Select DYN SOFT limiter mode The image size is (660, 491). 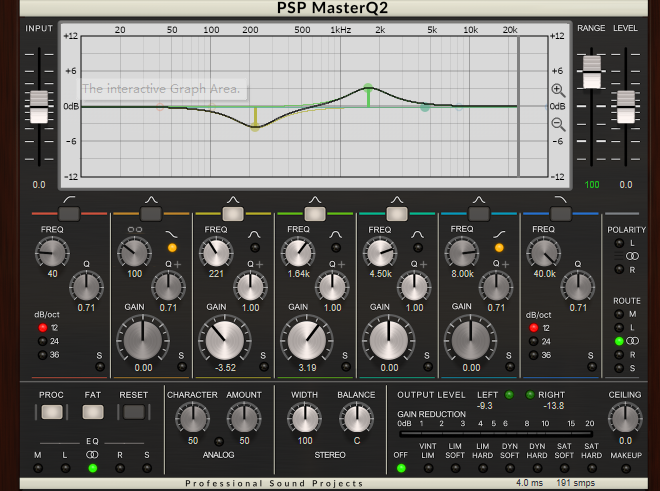pyautogui.click(x=510, y=468)
